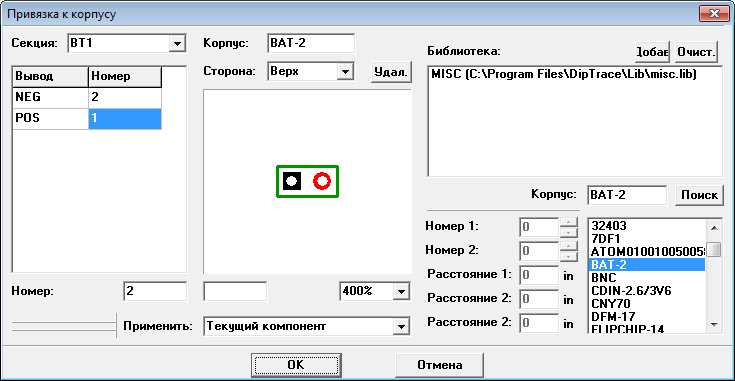Screen dimensions: 735x381
Task: Click the Удал. button
Action: pyautogui.click(x=391, y=72)
